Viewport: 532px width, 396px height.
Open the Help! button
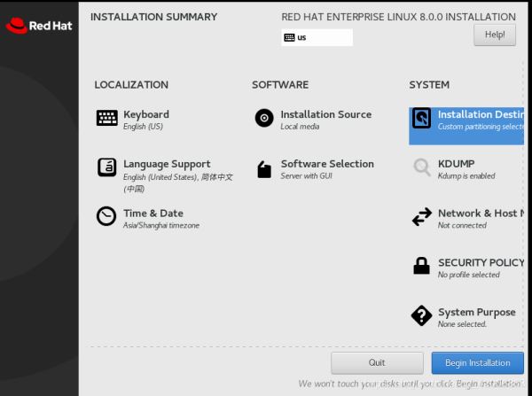tap(495, 35)
